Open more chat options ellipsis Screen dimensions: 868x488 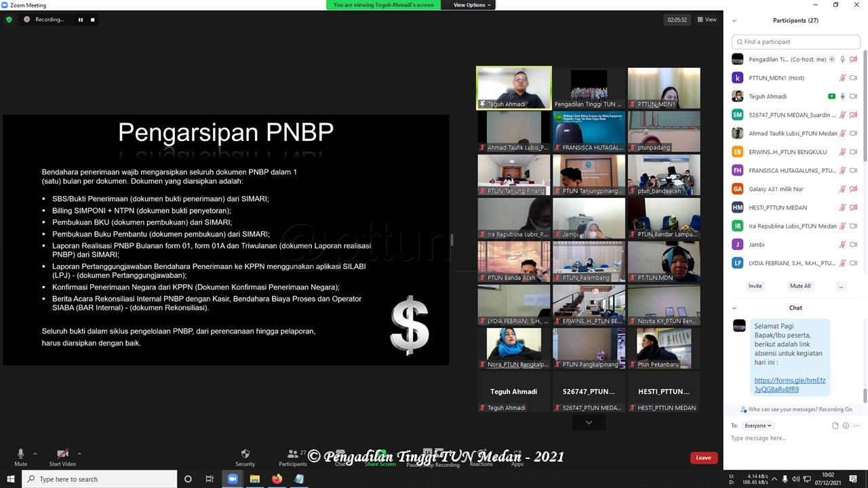(x=856, y=426)
